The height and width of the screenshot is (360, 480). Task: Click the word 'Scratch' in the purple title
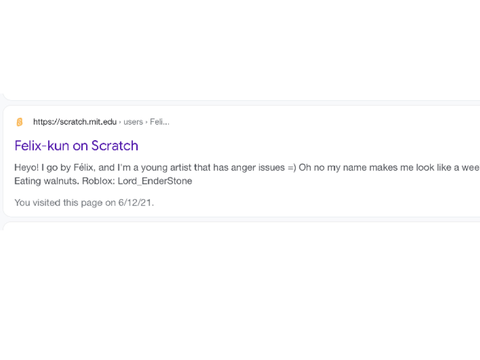pyautogui.click(x=115, y=146)
